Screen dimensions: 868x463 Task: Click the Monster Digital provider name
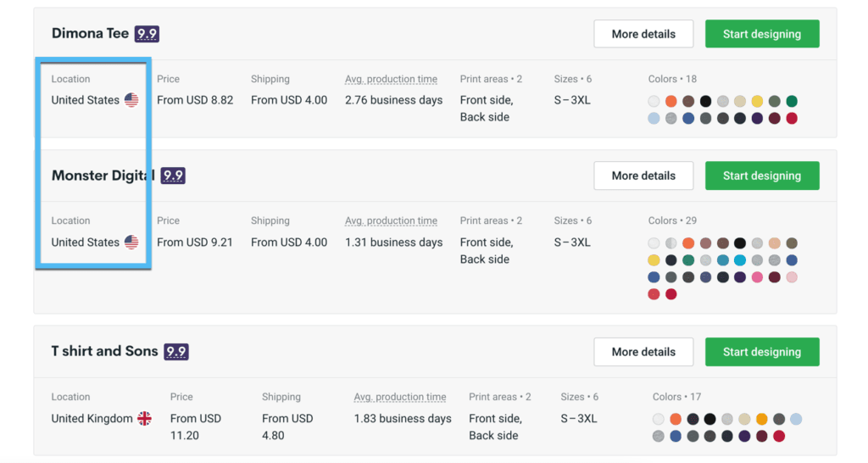click(103, 176)
